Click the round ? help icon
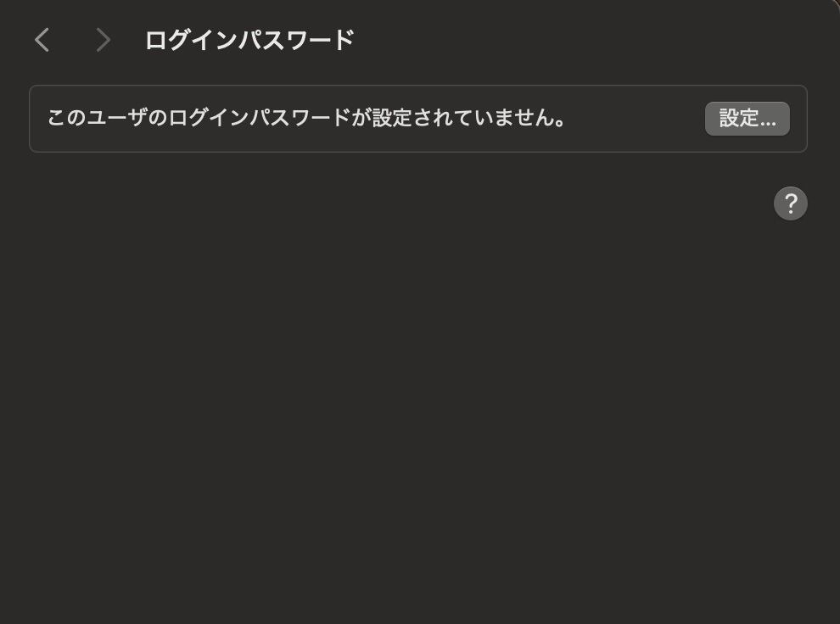The width and height of the screenshot is (840, 624). (790, 203)
